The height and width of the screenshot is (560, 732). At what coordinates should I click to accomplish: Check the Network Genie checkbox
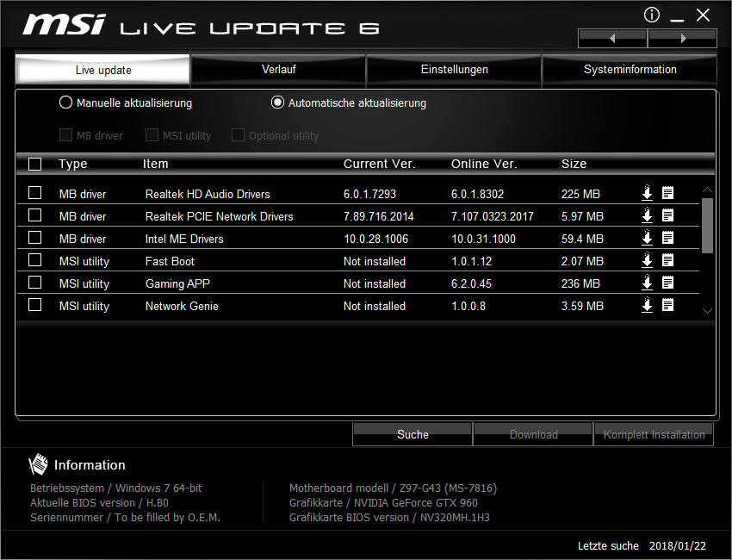35,305
